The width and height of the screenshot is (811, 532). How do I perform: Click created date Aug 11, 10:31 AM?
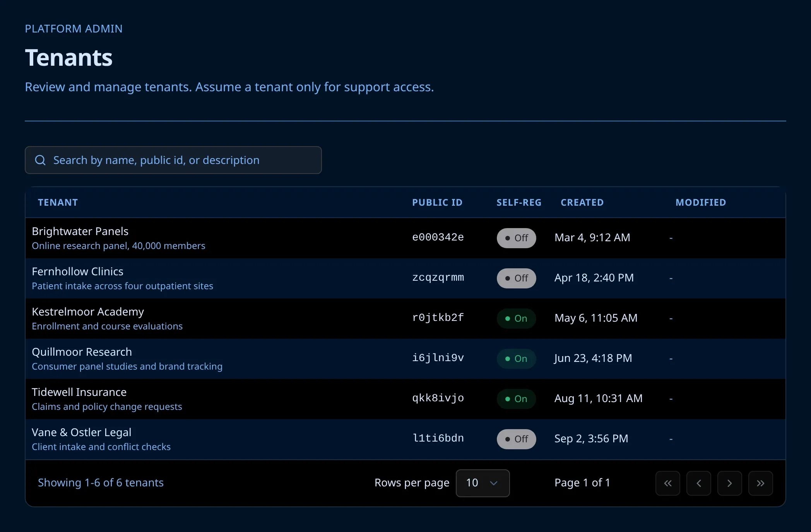[x=599, y=398]
